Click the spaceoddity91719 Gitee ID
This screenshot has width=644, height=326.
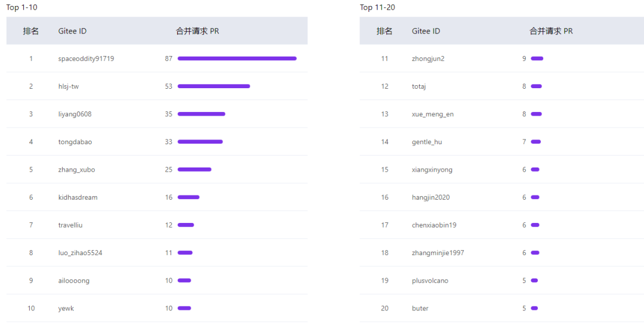coord(86,58)
